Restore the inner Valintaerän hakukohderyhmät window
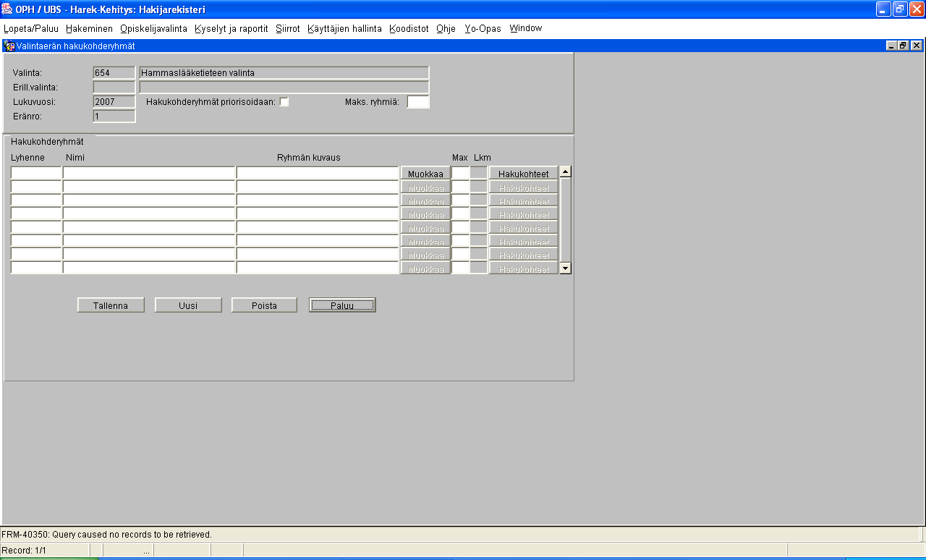This screenshot has width=926, height=560. tap(903, 46)
